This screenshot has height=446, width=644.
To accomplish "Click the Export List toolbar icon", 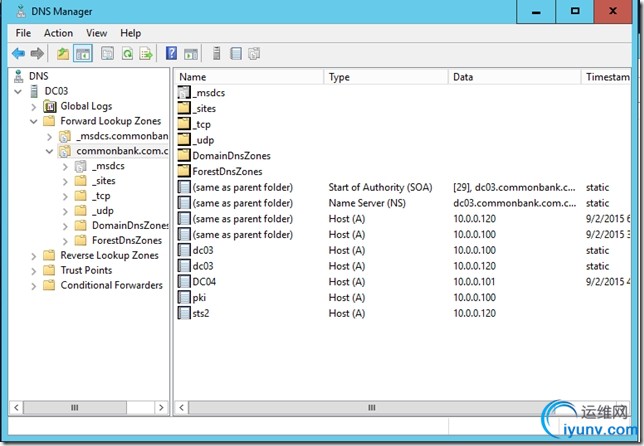I will 146,53.
